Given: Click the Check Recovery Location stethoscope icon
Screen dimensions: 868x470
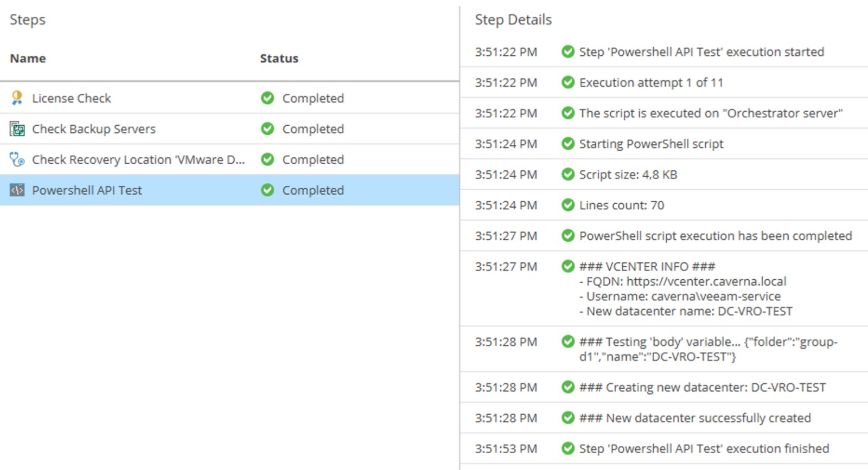Looking at the screenshot, I should (x=17, y=159).
